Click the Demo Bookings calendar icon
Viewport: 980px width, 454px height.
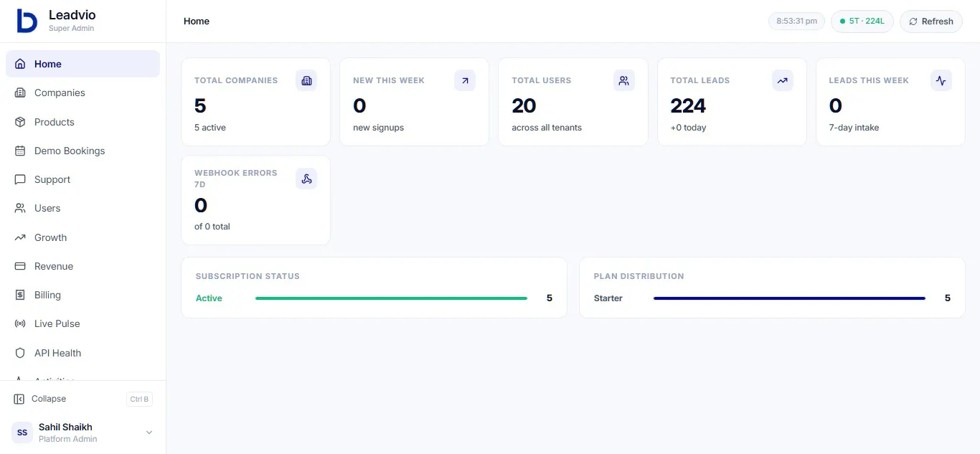pos(20,151)
